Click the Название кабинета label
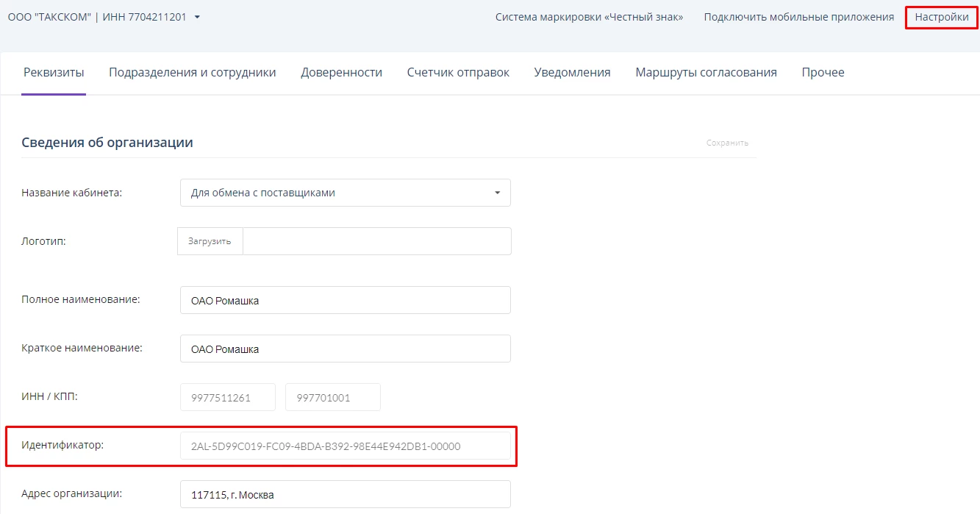The image size is (980, 514). [72, 193]
